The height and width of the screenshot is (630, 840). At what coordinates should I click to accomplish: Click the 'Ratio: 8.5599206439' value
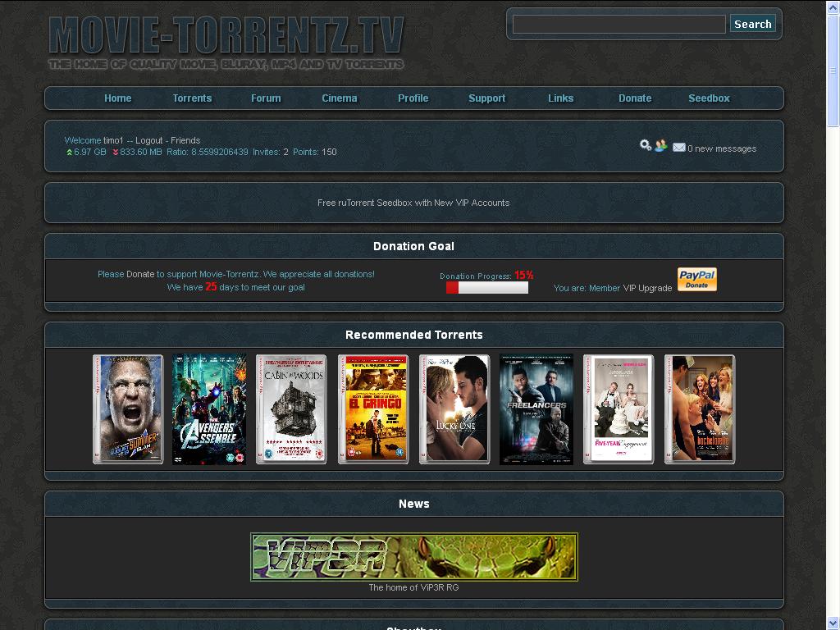tap(208, 152)
